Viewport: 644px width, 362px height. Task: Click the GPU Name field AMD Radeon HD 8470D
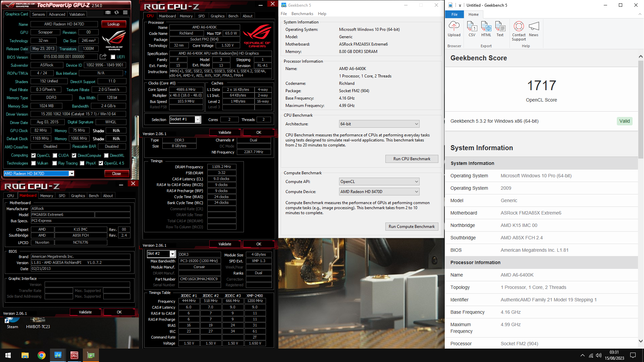point(64,24)
